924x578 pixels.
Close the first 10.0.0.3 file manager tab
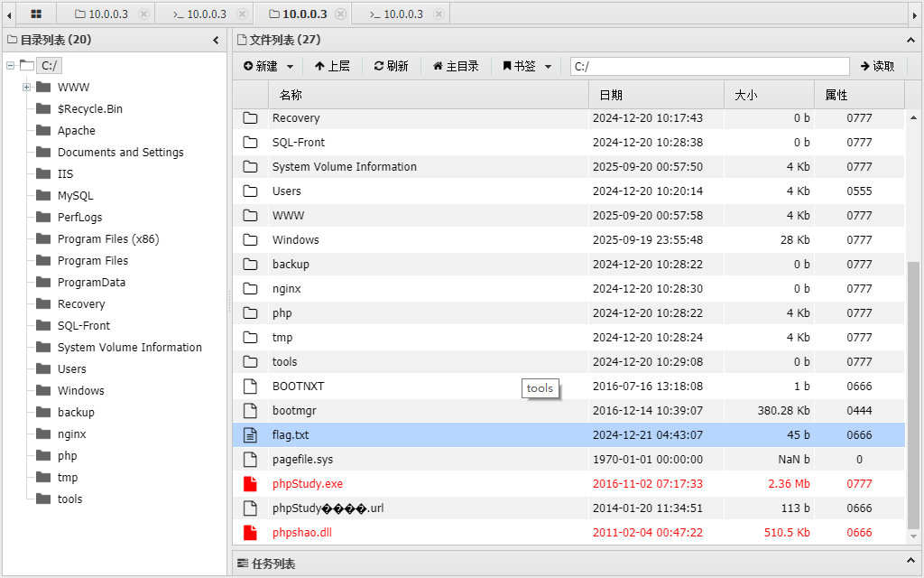[143, 14]
